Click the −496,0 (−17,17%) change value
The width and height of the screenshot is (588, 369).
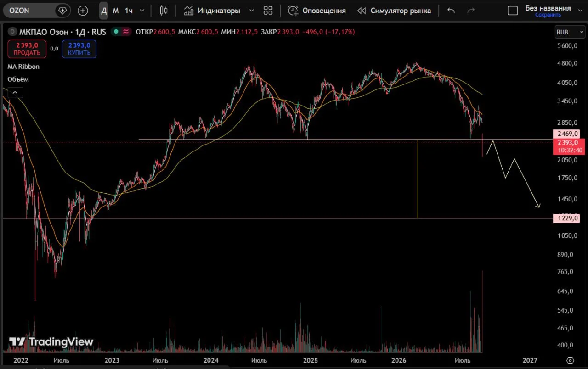pos(328,32)
